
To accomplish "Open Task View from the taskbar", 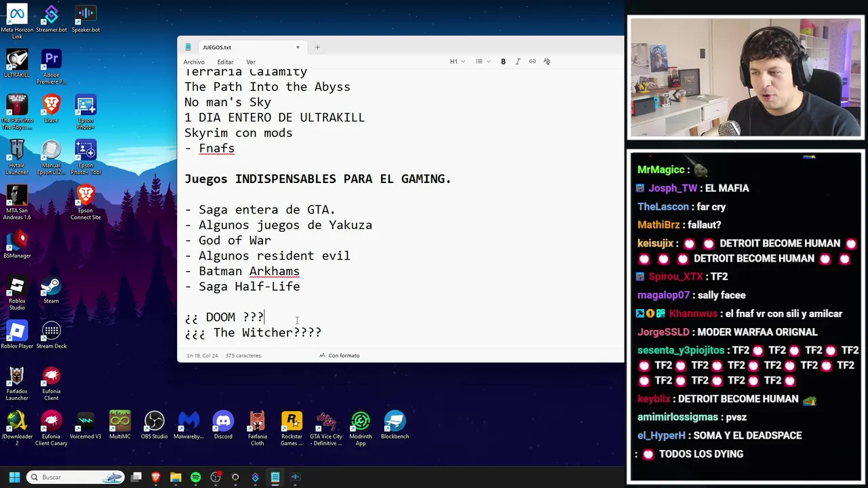I will [x=136, y=477].
